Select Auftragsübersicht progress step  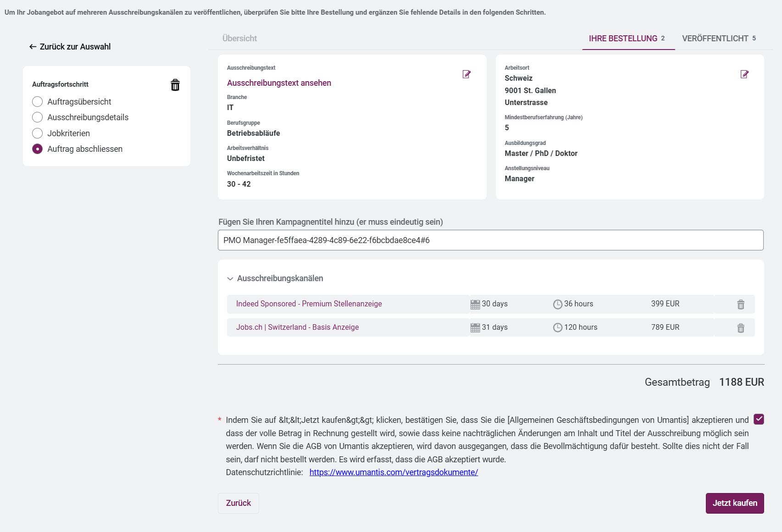(x=38, y=102)
